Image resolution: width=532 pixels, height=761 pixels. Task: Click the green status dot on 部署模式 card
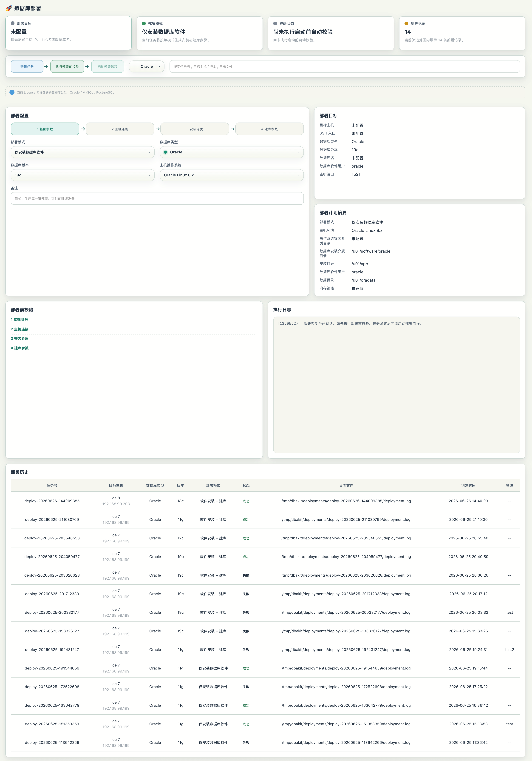point(144,23)
